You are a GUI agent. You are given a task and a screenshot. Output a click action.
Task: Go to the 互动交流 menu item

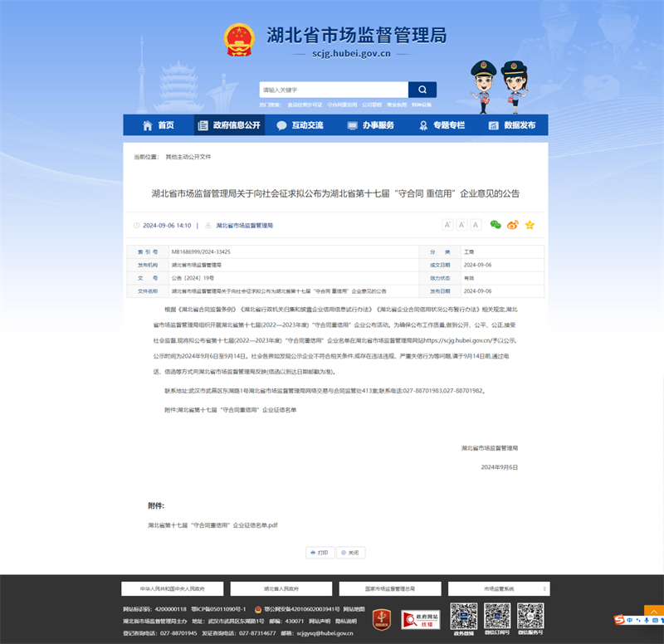(x=300, y=125)
